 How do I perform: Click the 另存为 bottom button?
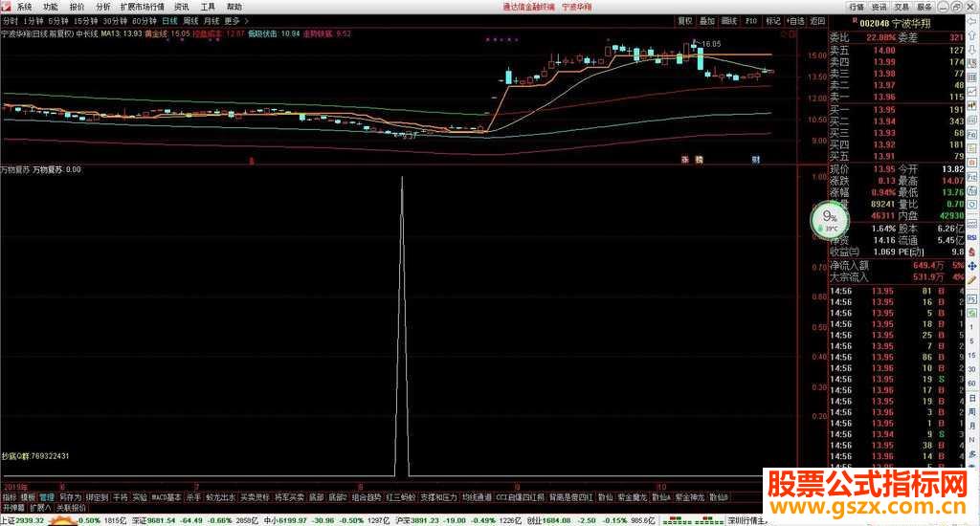click(x=71, y=498)
